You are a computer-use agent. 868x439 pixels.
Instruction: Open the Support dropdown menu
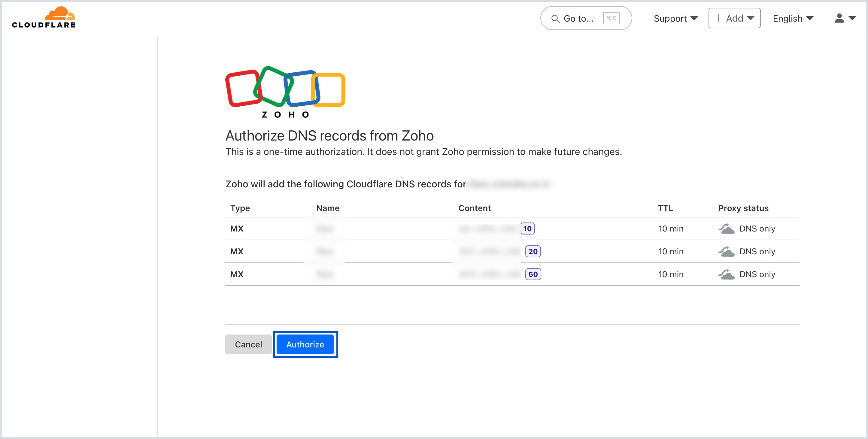click(x=675, y=18)
